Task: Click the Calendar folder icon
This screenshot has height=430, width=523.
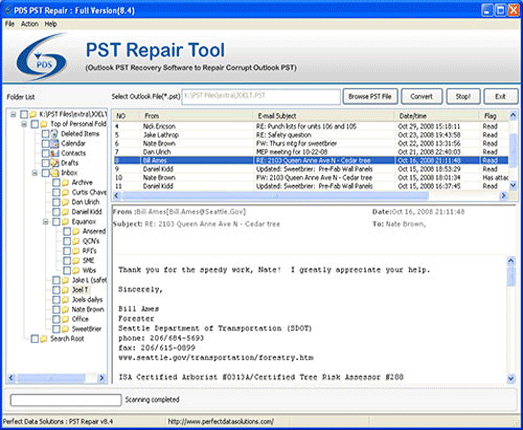Action: pyautogui.click(x=54, y=143)
